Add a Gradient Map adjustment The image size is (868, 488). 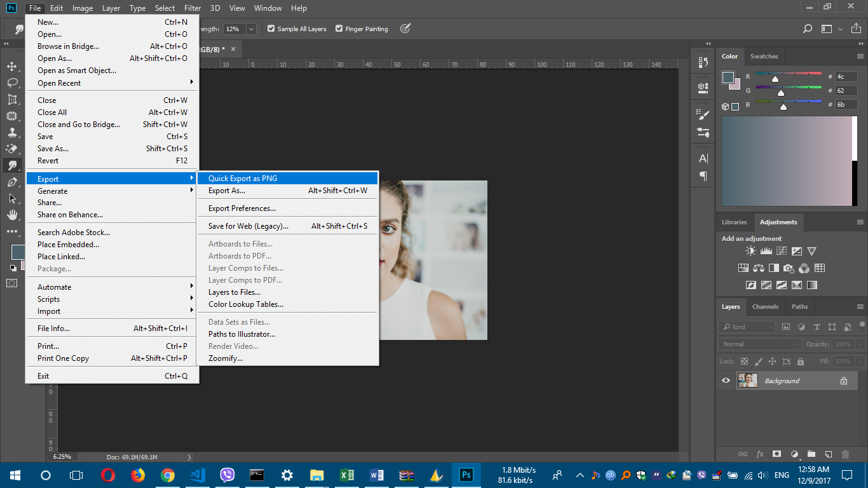[x=811, y=285]
